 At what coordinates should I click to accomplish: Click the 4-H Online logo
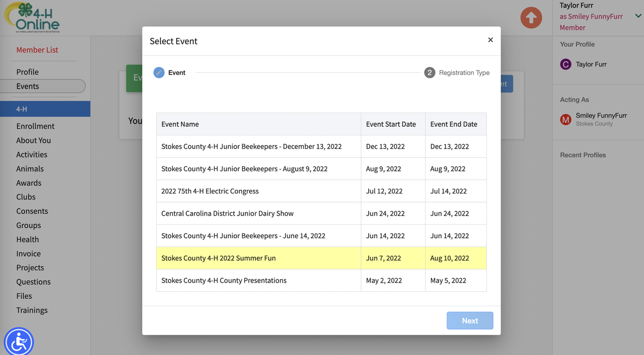[x=31, y=17]
